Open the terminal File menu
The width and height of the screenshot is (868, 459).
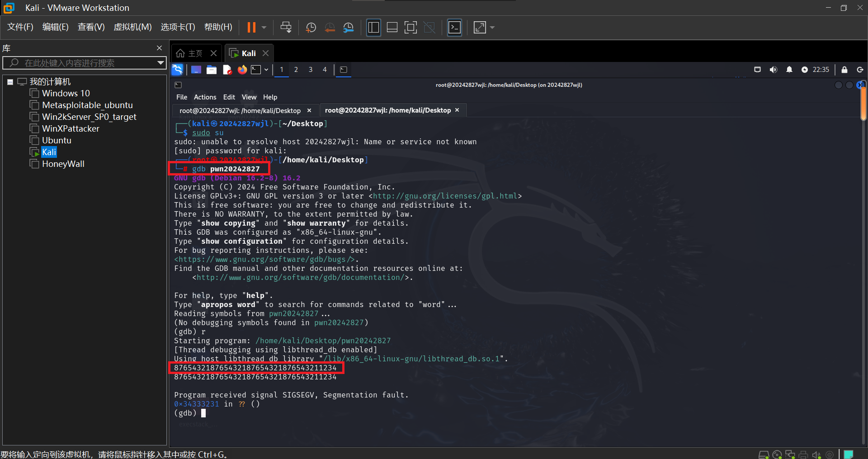click(x=182, y=97)
